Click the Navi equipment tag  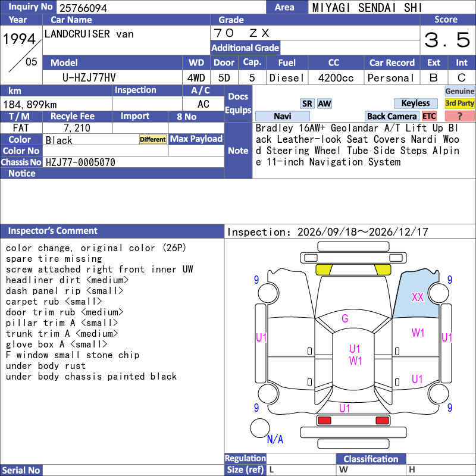[x=282, y=116]
